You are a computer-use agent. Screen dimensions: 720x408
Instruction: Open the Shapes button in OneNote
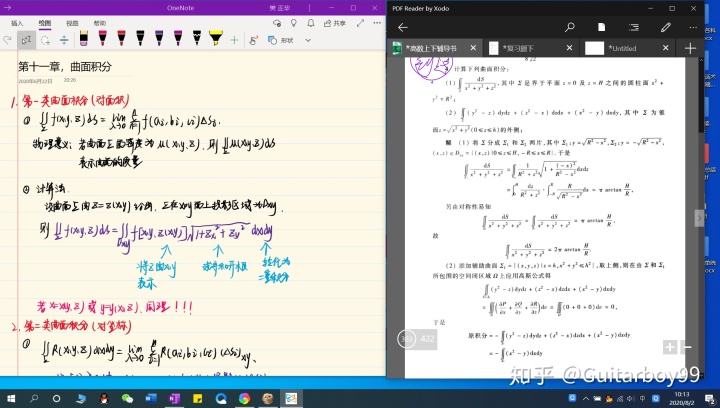[281, 40]
